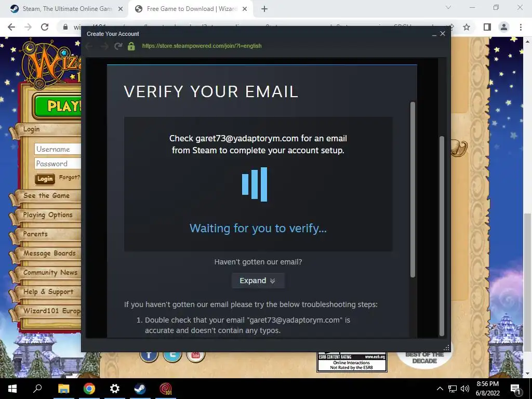
Task: Click the YouTube icon on Wizard101 page
Action: point(196,356)
